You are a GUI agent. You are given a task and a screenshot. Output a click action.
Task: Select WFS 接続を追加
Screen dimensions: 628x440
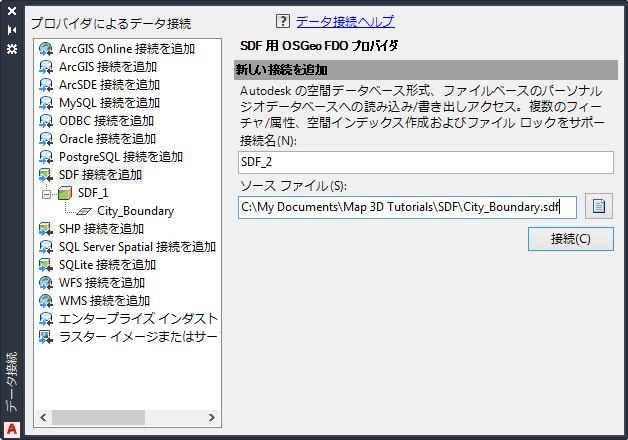click(102, 283)
